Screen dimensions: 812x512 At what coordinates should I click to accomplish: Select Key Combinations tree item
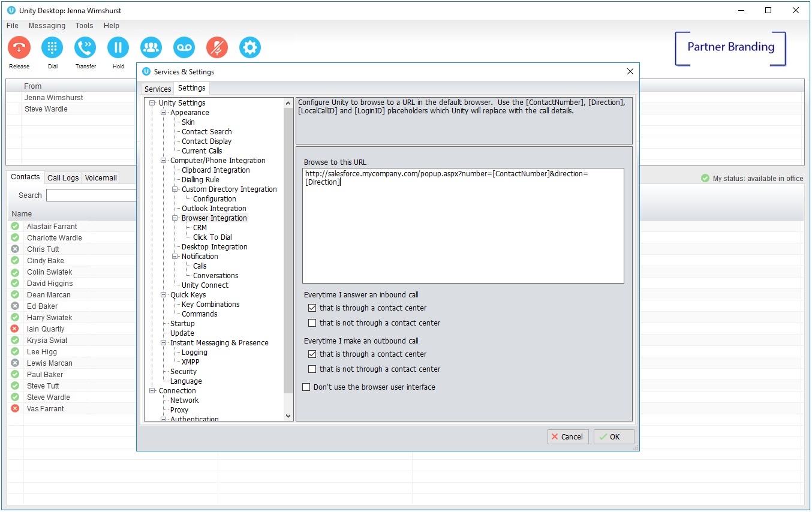[210, 305]
